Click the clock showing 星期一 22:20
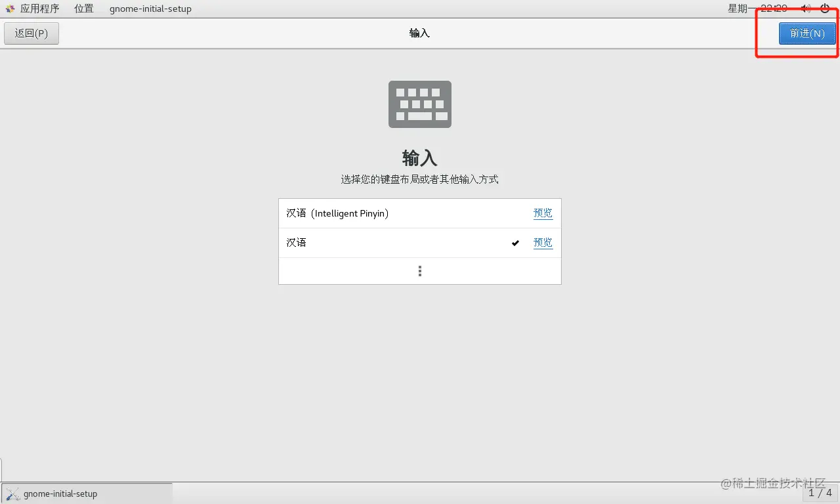Screen dimensions: 840x504 (757, 9)
